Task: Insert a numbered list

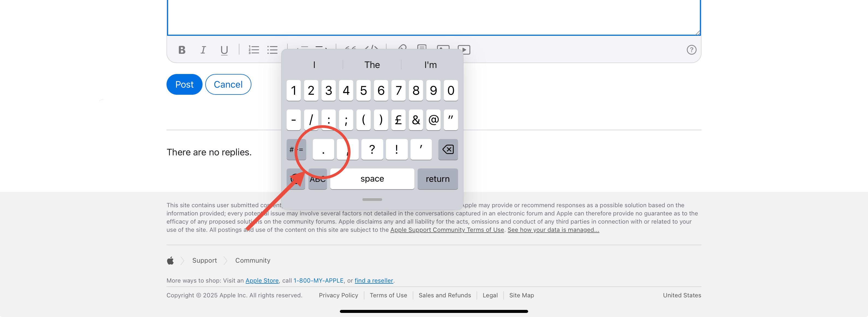Action: [x=253, y=50]
